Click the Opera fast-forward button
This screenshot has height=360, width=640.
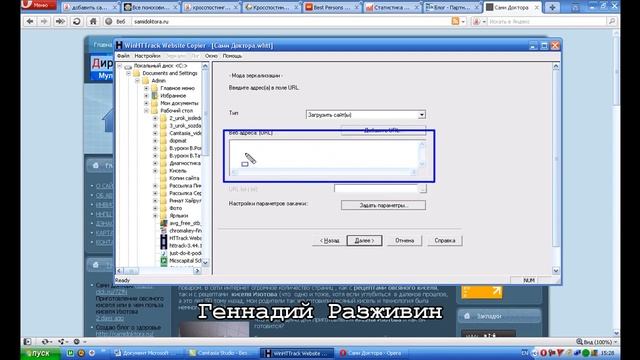60,21
